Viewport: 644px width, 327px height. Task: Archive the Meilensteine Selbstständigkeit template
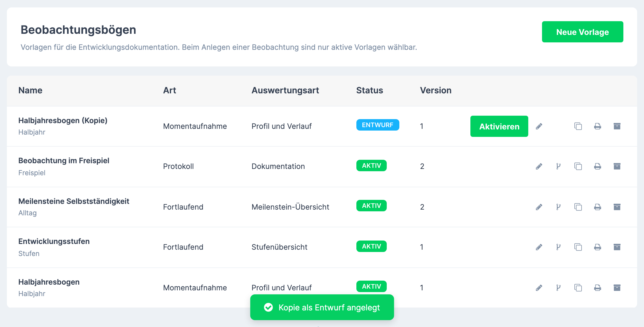617,207
